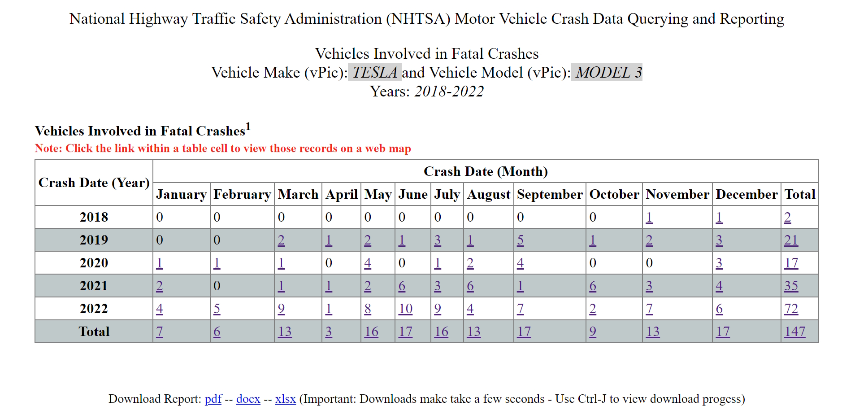This screenshot has width=868, height=419.
Task: Open the 2021 April crash count link
Action: pos(329,286)
